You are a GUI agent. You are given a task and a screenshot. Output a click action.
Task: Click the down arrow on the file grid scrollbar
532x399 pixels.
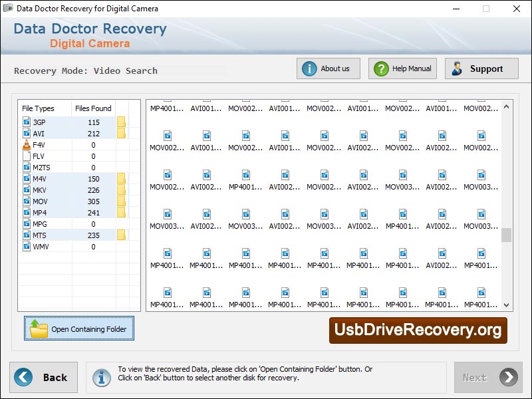[507, 305]
